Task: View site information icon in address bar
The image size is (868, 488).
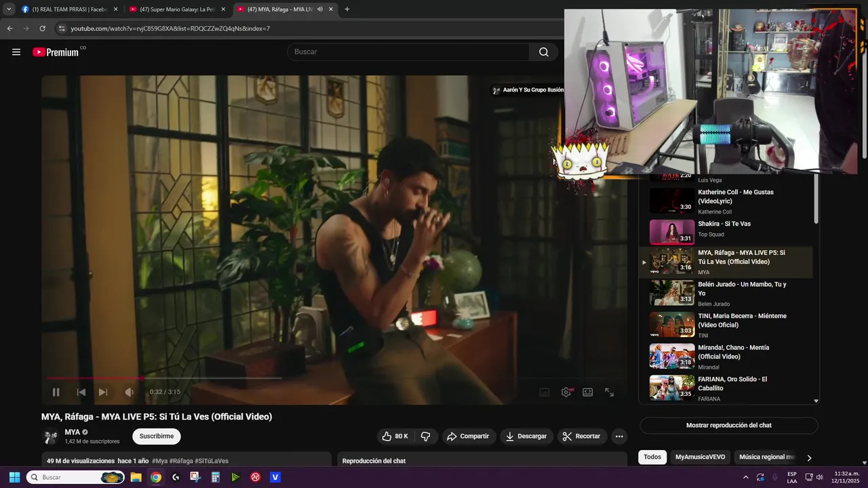Action: [x=62, y=28]
